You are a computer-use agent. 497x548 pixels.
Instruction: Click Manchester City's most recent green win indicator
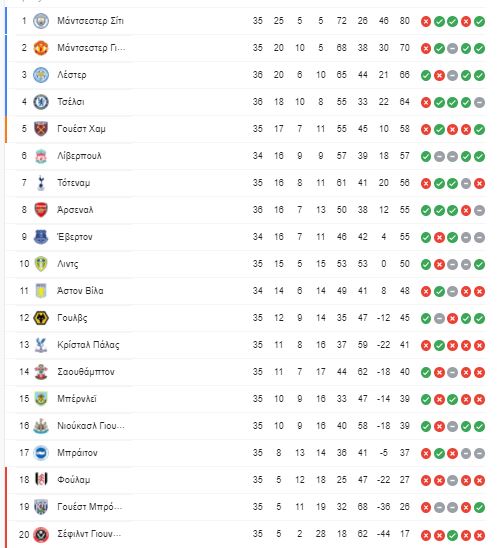(x=479, y=21)
